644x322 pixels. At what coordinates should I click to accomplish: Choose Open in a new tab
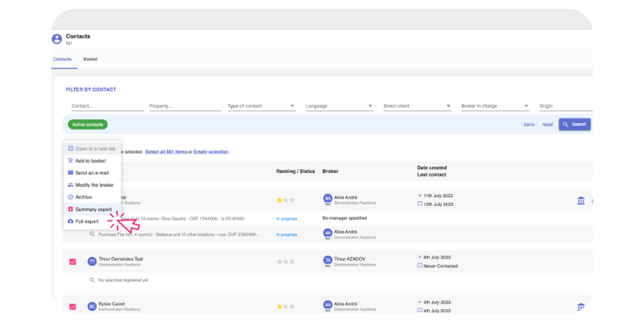[93, 149]
